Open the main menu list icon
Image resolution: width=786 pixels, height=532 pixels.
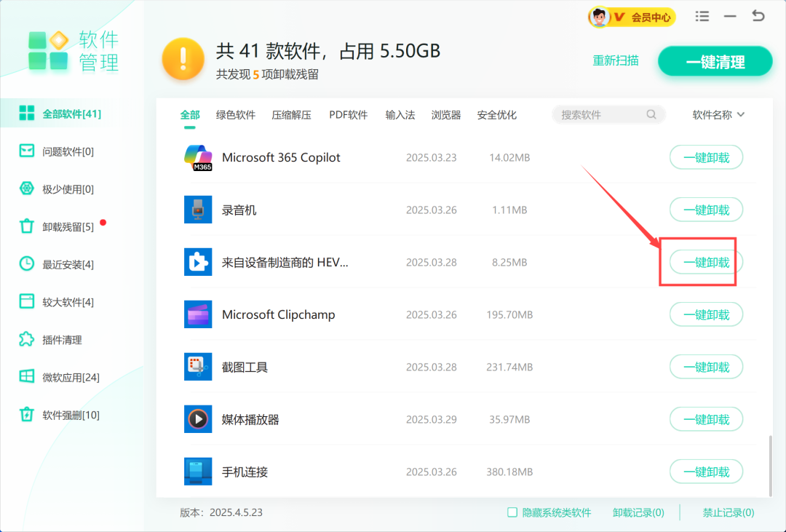coord(702,17)
